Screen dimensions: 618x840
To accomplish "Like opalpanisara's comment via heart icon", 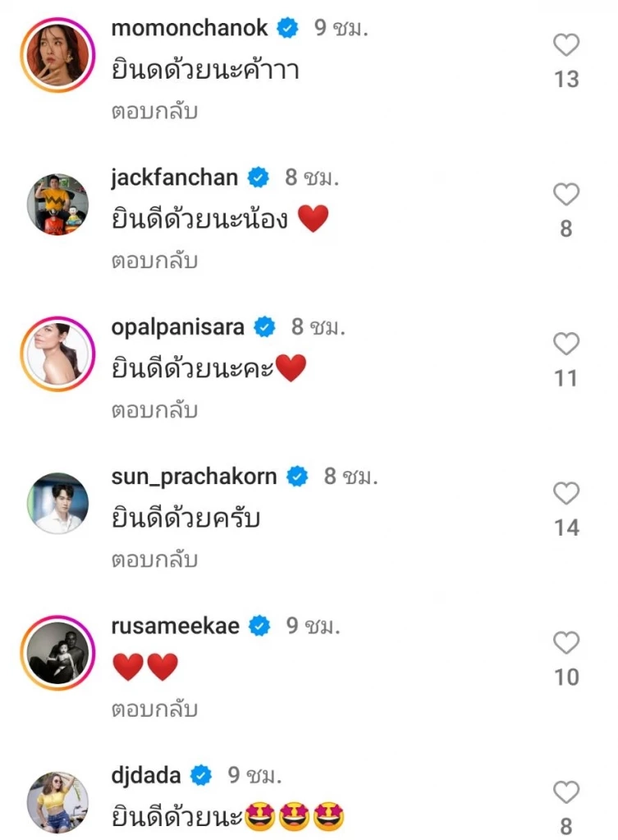I will point(565,344).
